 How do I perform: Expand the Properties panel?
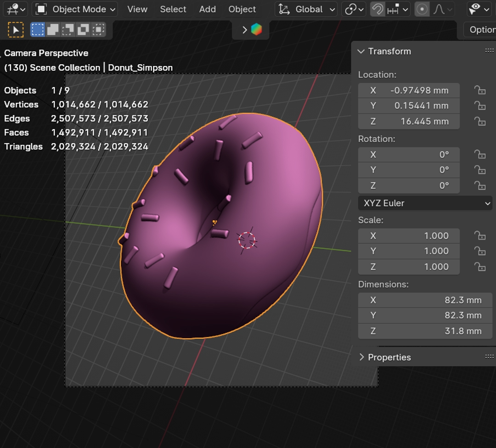click(x=389, y=357)
